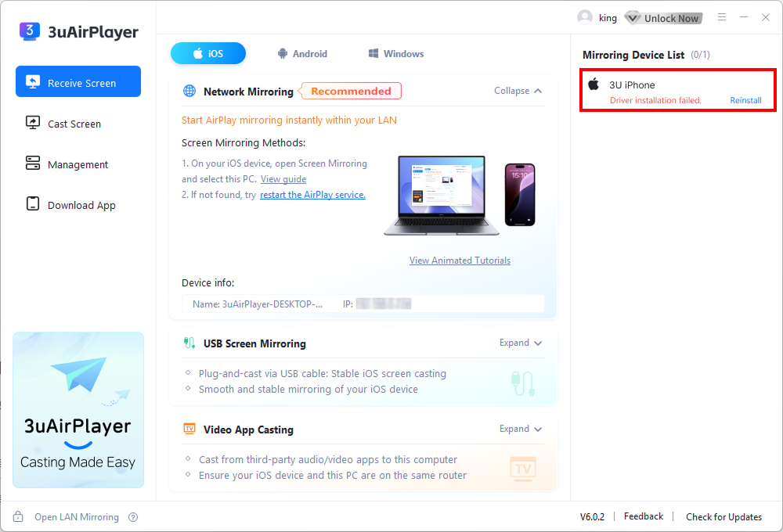Click the lock icon for LAN Mirroring
The width and height of the screenshot is (783, 532).
(18, 517)
